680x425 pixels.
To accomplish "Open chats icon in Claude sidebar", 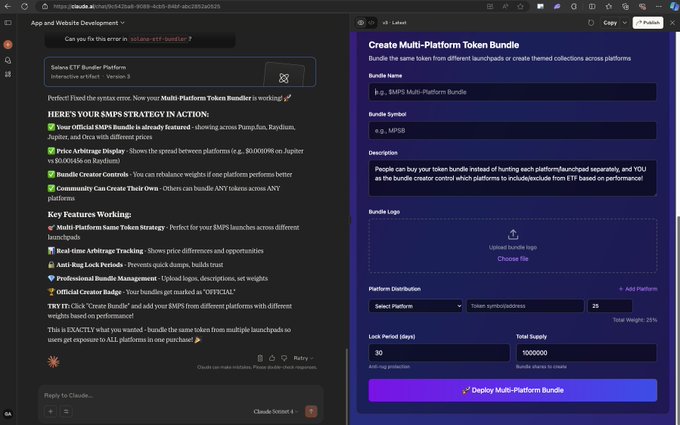I will tap(8, 60).
